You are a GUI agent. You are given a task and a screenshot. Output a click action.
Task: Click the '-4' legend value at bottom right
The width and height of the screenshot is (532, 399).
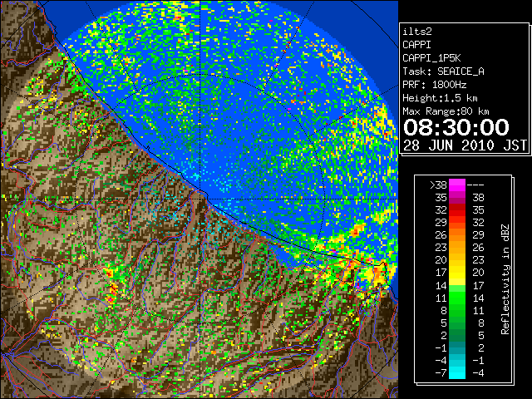(478, 372)
